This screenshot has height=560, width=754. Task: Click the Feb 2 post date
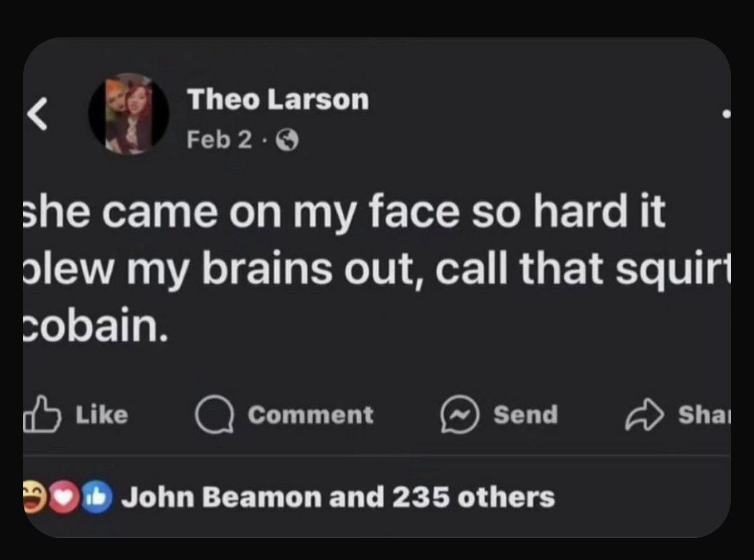click(x=219, y=139)
